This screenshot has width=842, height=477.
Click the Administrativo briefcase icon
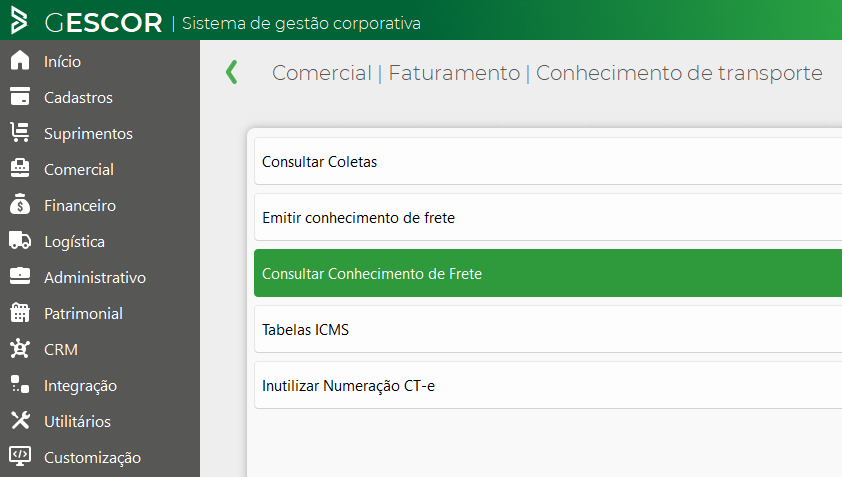coord(20,276)
